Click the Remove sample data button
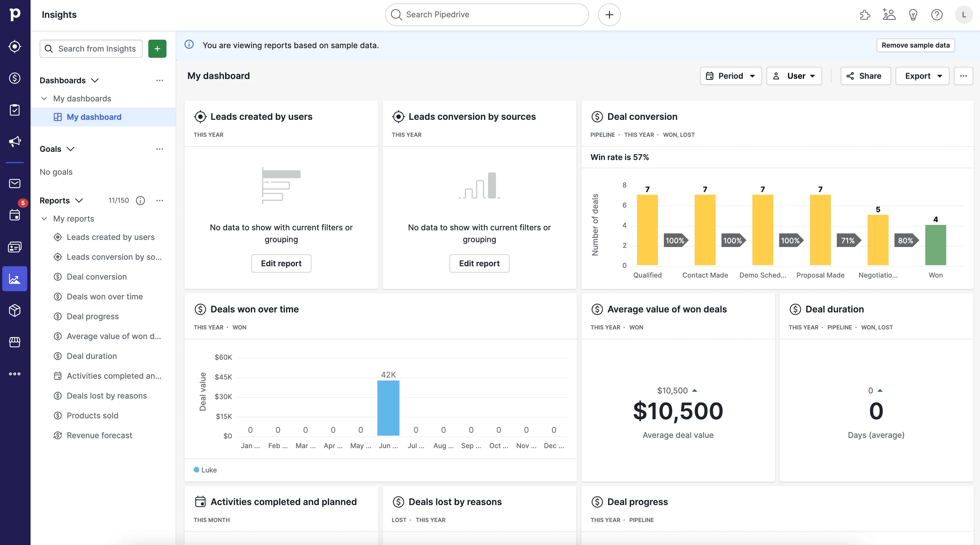The width and height of the screenshot is (980, 545). point(915,45)
